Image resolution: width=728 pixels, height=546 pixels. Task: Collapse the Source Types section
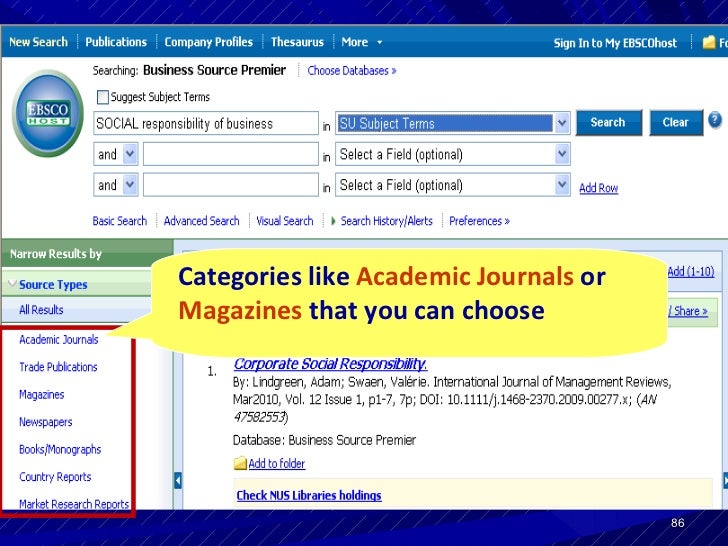13,285
